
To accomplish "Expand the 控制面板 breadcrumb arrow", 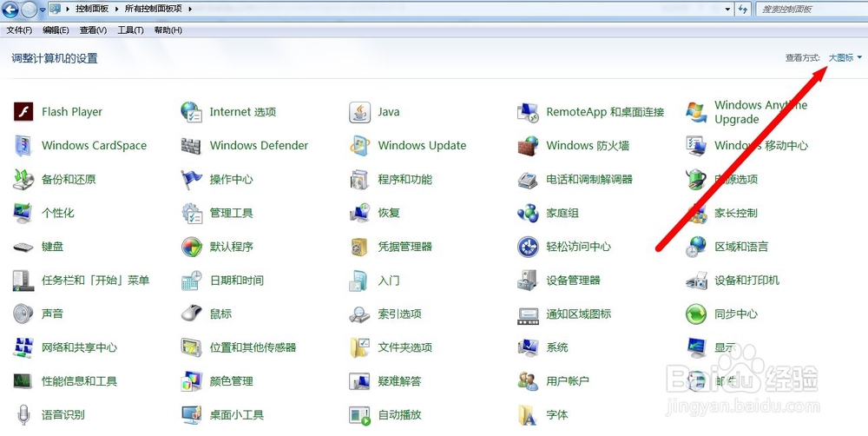I will (115, 9).
